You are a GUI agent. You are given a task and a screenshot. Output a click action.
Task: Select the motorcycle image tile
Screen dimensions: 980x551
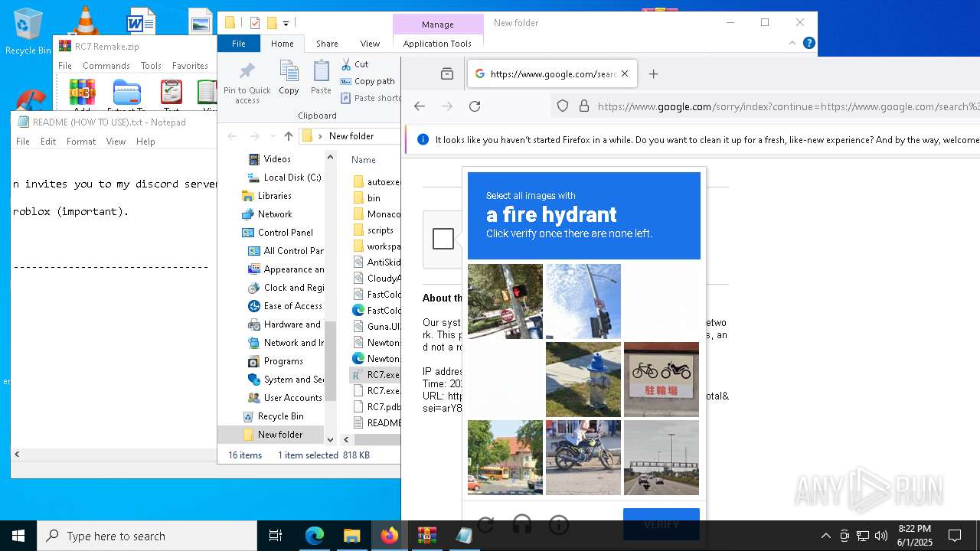pos(583,458)
